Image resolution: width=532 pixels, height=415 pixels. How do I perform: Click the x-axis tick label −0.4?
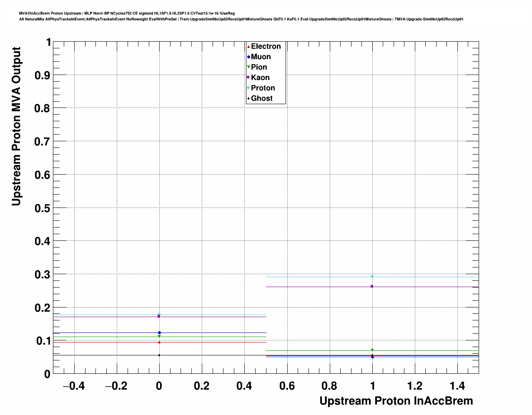74,386
